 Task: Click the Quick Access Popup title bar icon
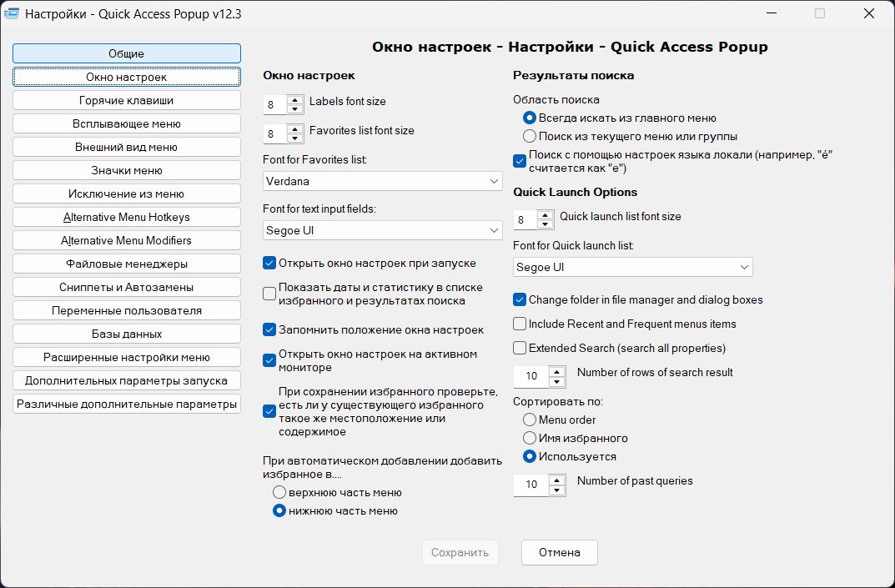(12, 13)
